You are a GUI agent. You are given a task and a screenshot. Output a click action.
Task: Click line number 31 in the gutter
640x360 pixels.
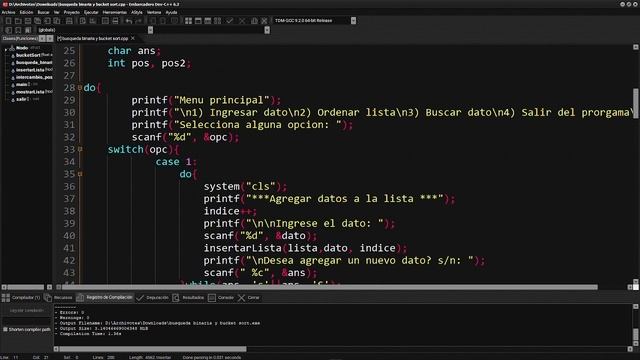coord(69,124)
